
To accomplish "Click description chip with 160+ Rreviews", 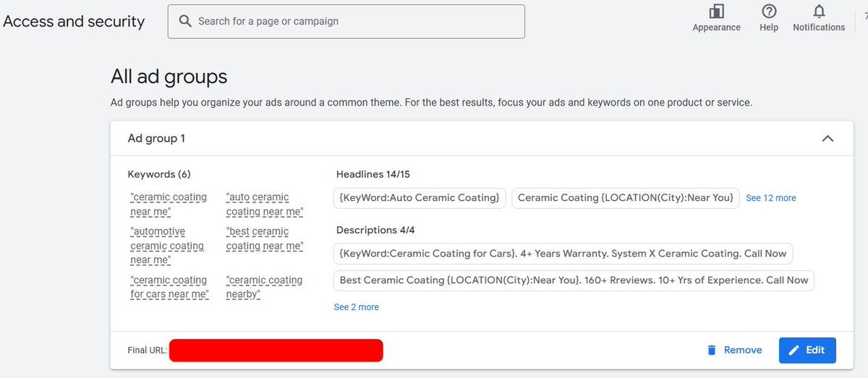I will point(574,280).
